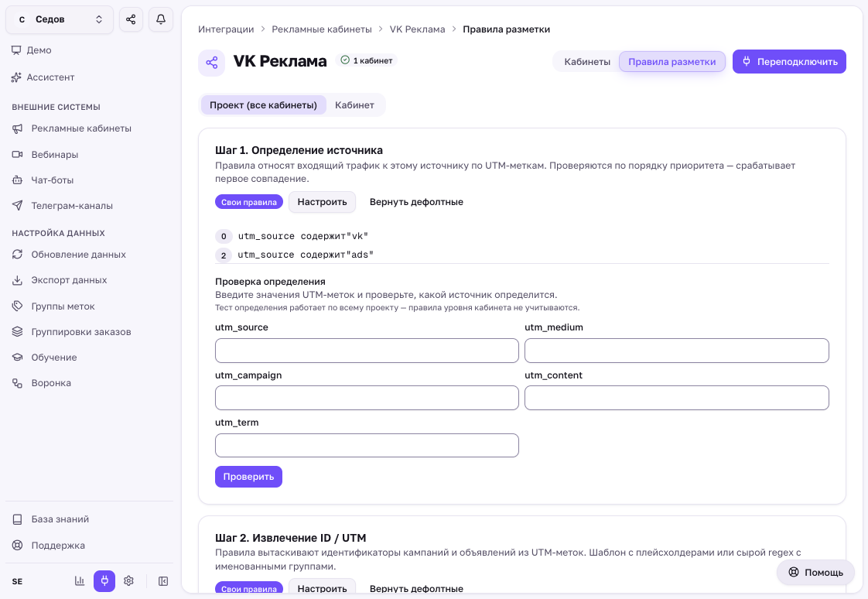The image size is (868, 599).
Task: Click rule utm_source содержит"vk"
Action: click(x=303, y=236)
